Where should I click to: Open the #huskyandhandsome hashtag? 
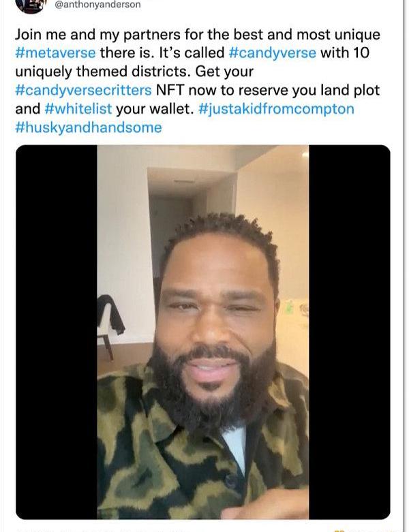click(x=89, y=127)
